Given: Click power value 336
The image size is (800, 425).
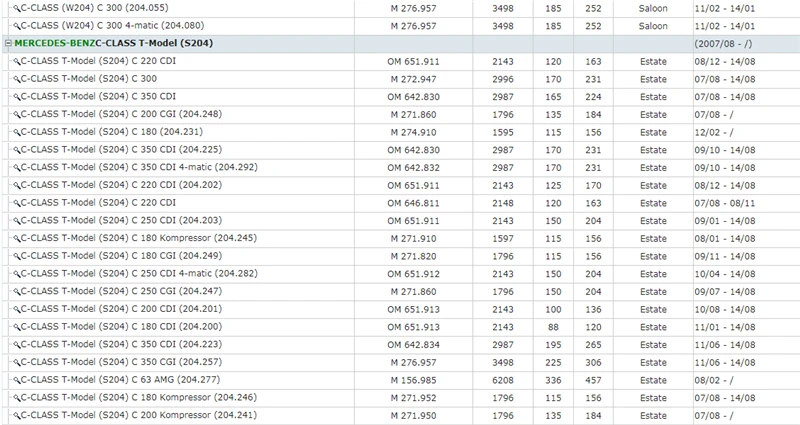Looking at the screenshot, I should (x=553, y=380).
